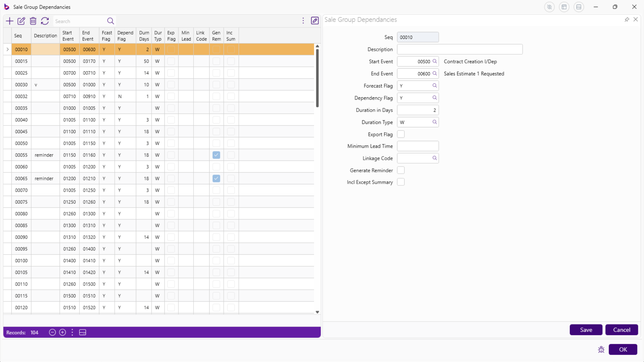The height and width of the screenshot is (362, 644).
Task: Click the zoom out minus icon in status bar
Action: 52,332
